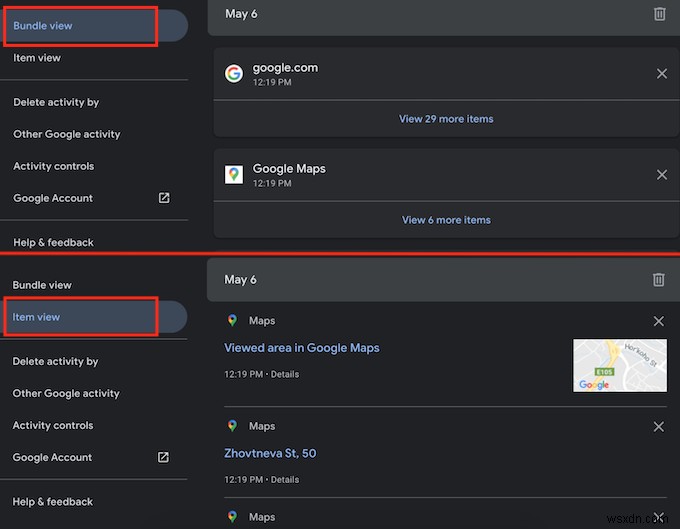Click external link icon beside top Google Account

pos(164,198)
